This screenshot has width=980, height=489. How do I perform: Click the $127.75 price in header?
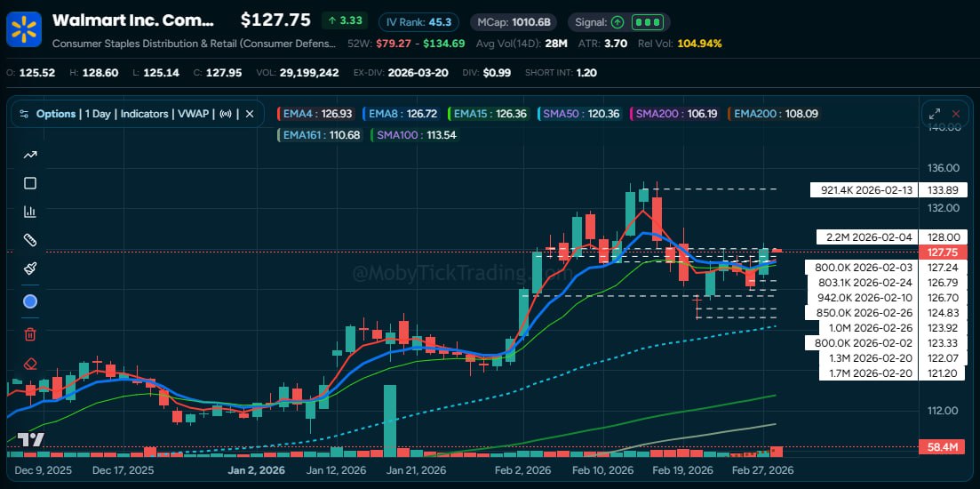tap(275, 20)
